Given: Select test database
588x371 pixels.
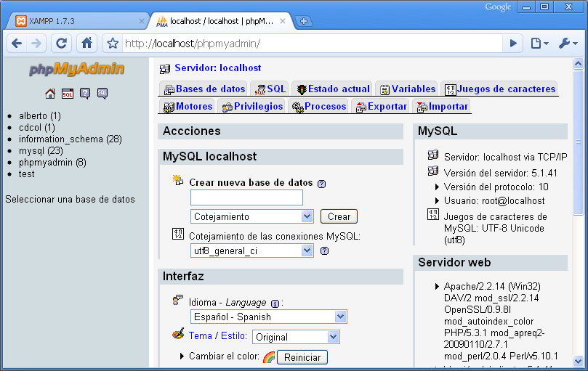Looking at the screenshot, I should (x=27, y=174).
